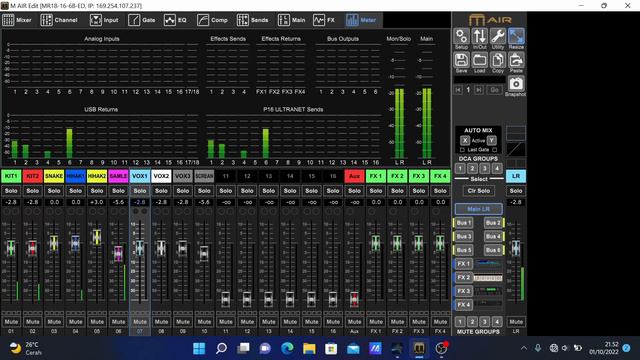
Task: Open the weather widget showing 26°C
Action: pyautogui.click(x=25, y=348)
